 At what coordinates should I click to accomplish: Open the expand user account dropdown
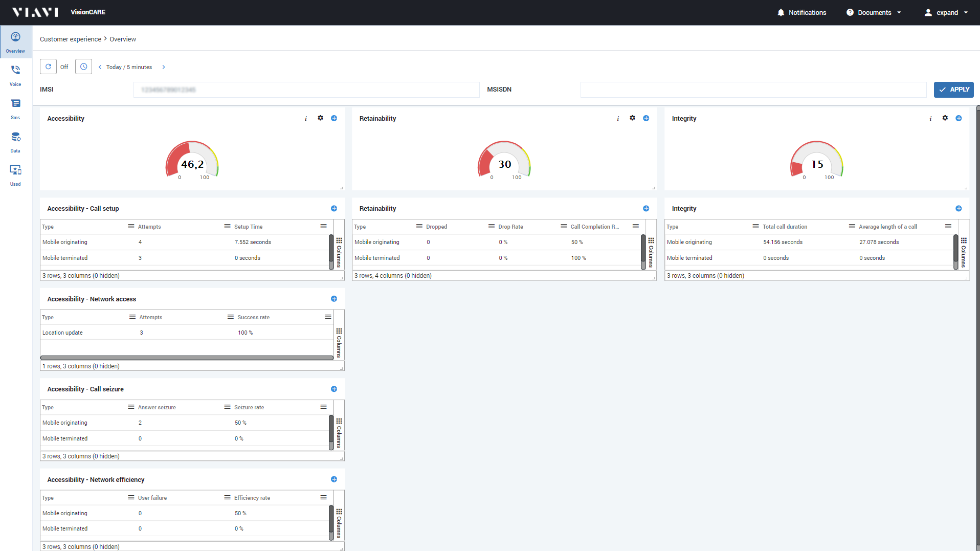pyautogui.click(x=946, y=13)
